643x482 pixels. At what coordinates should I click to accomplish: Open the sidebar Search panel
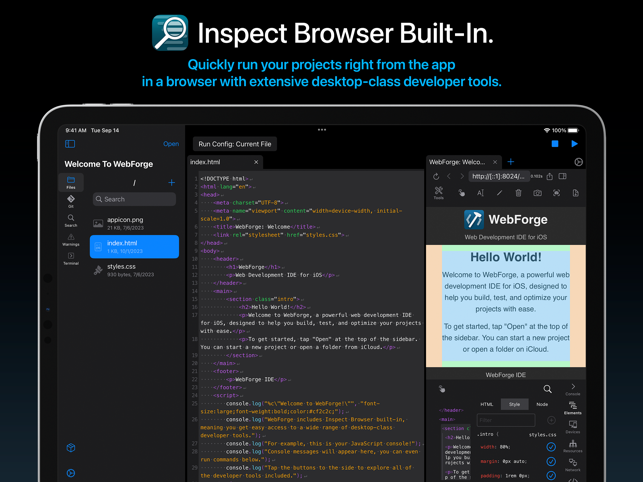click(71, 220)
